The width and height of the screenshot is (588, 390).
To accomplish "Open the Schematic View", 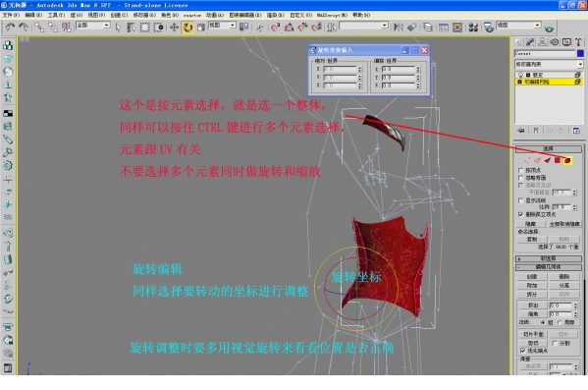I will 457,28.
